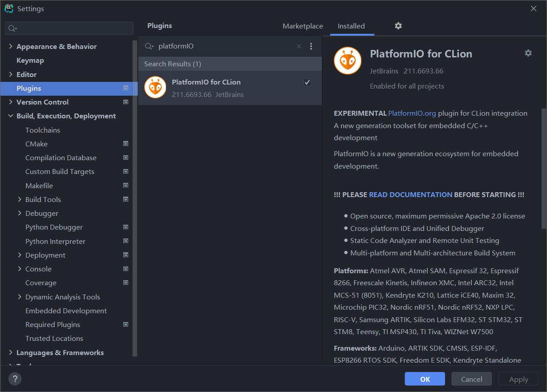Expand the Build Tools node
The height and width of the screenshot is (392, 547).
point(20,199)
